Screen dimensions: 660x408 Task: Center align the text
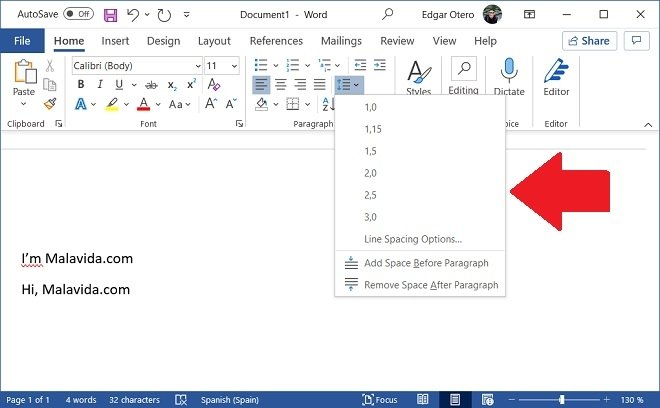tap(281, 85)
